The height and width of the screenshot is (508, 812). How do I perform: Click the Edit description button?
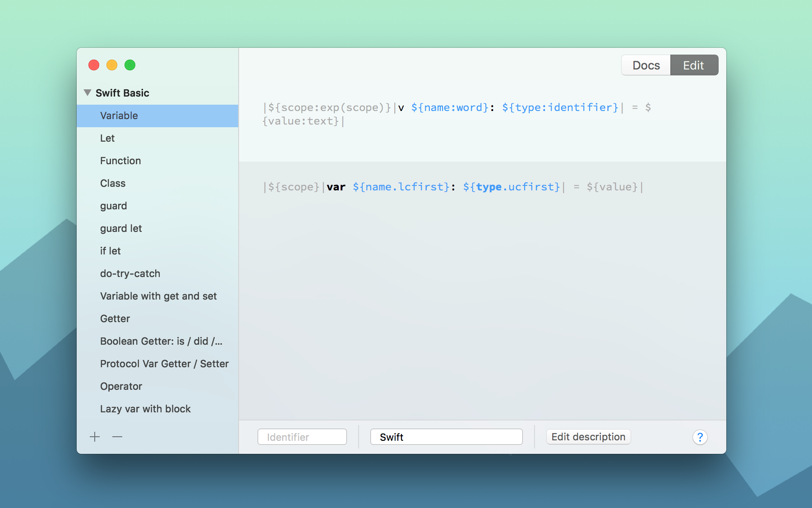coord(588,437)
